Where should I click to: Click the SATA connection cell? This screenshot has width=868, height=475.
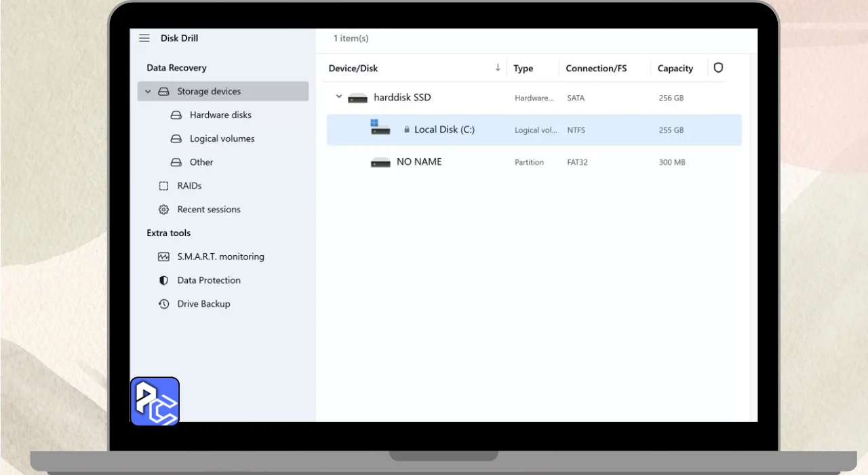(x=576, y=98)
